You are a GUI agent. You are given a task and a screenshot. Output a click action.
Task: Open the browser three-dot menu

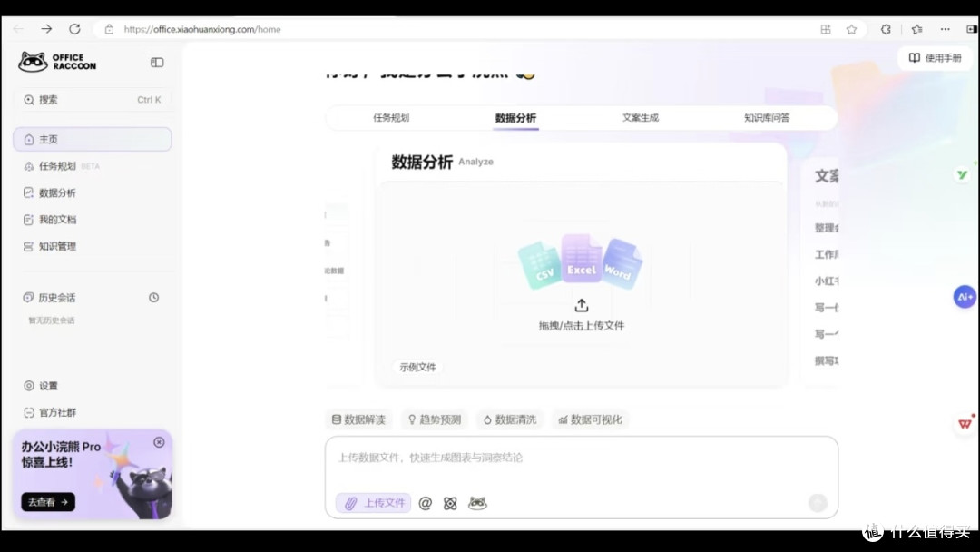point(945,29)
